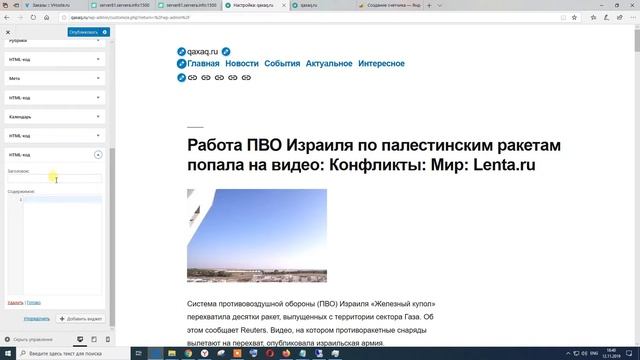Image resolution: width=640 pixels, height=360 pixels.
Task: Click the Windows taskbar search box
Action: pos(73,353)
